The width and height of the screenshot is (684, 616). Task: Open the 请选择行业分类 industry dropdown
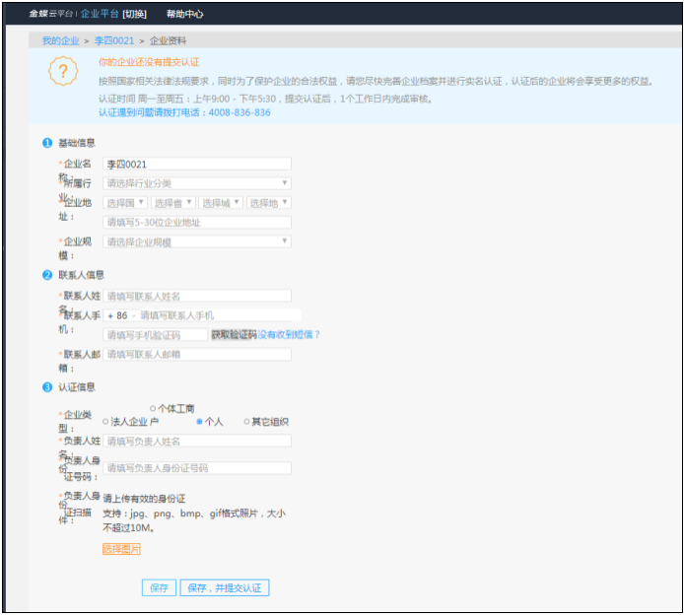pos(197,183)
